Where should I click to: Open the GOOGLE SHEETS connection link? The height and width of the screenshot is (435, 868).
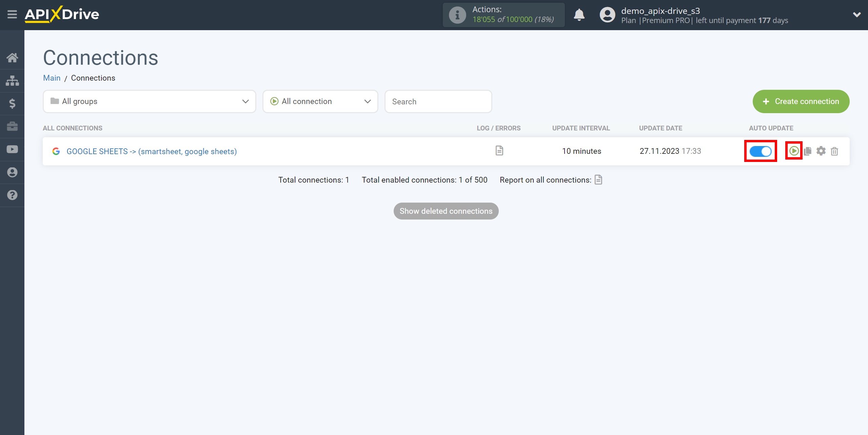pyautogui.click(x=152, y=151)
